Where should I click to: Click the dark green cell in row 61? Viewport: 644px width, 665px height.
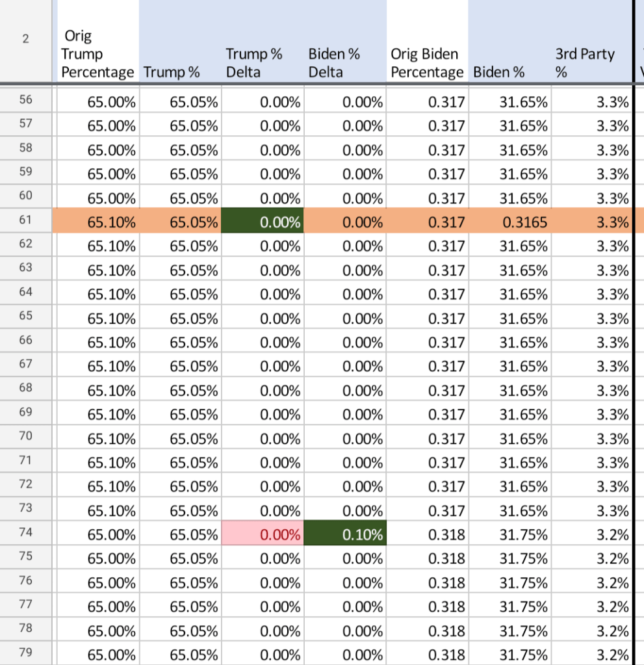(x=263, y=222)
